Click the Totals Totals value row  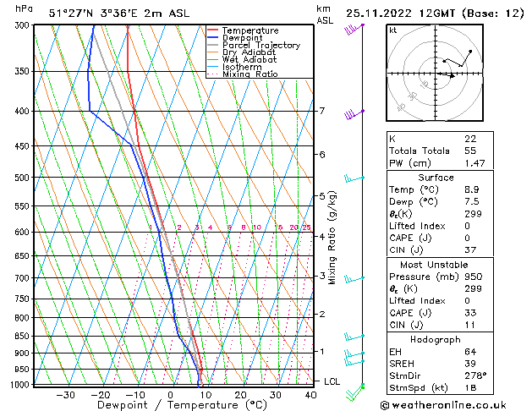(x=435, y=149)
